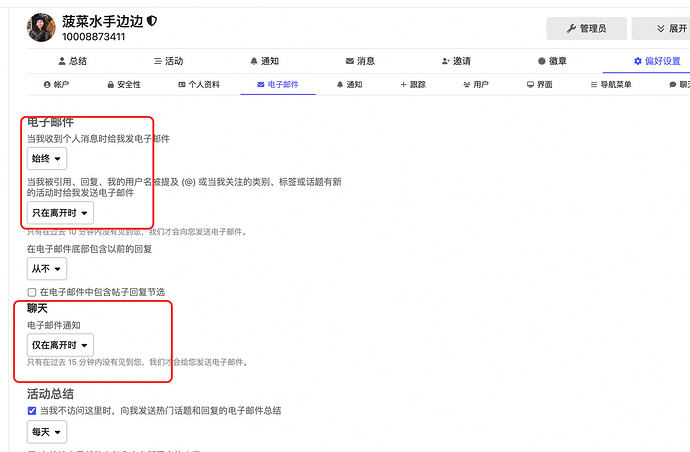The width and height of the screenshot is (690, 452).
Task: Open the 徽章 tab
Action: 552,61
